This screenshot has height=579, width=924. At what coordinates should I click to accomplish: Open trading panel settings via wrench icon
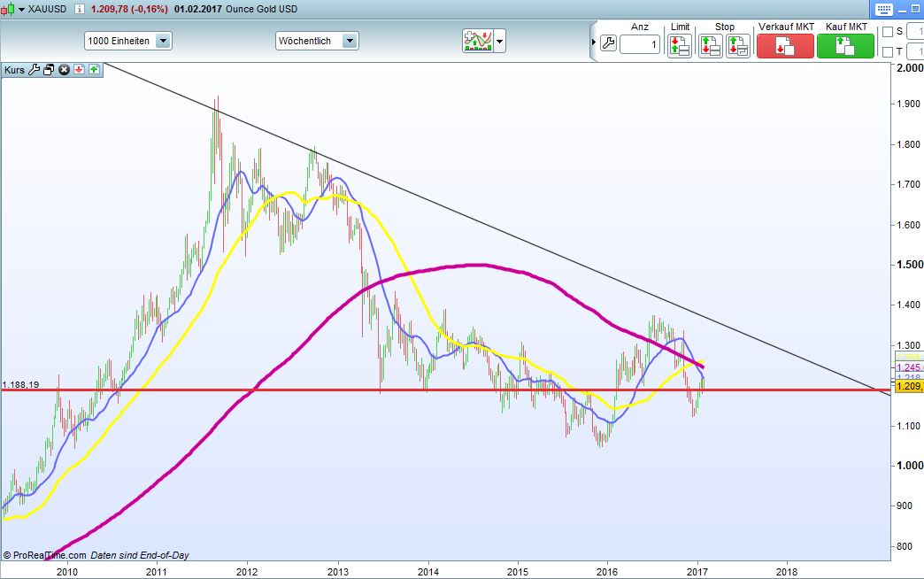[x=609, y=42]
